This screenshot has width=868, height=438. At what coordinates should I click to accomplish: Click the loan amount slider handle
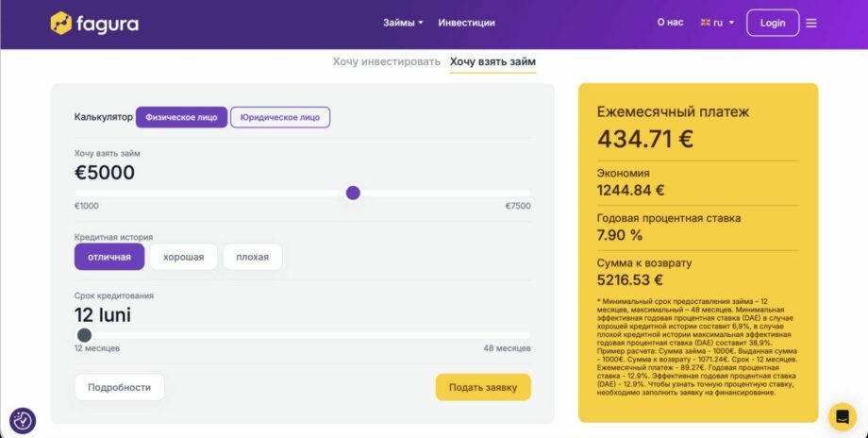(x=353, y=193)
